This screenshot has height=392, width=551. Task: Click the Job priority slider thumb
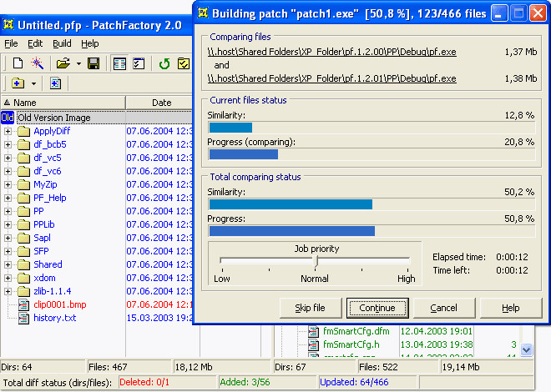coord(316,261)
